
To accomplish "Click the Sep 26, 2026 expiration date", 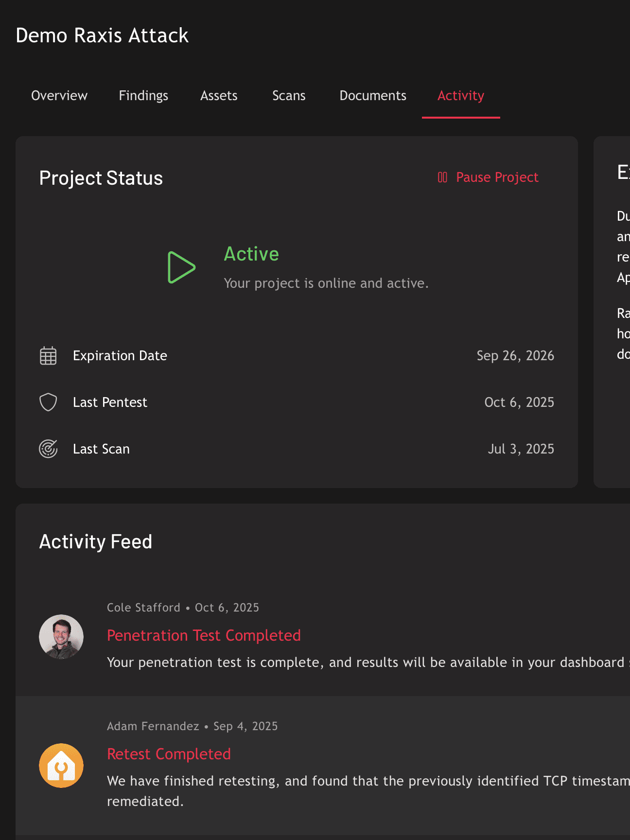I will [515, 356].
